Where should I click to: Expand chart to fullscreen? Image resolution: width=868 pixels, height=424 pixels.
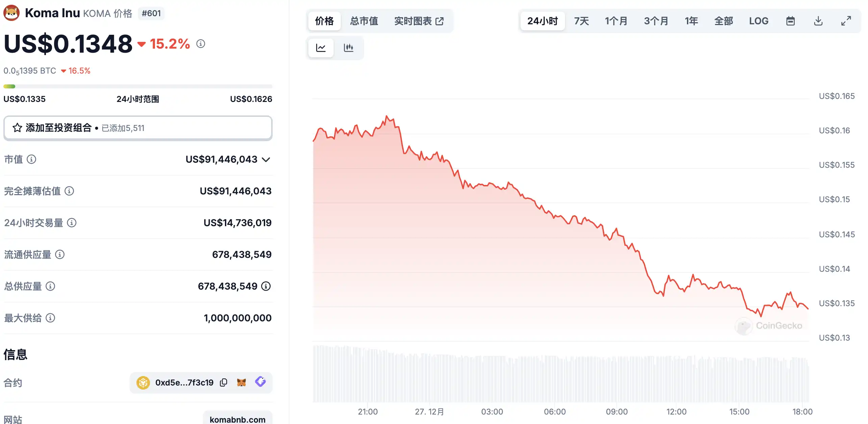(x=846, y=21)
